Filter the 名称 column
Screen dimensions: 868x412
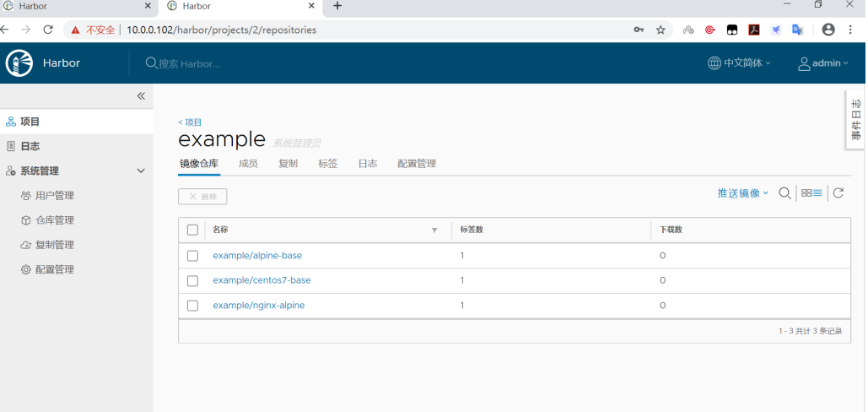pyautogui.click(x=434, y=230)
